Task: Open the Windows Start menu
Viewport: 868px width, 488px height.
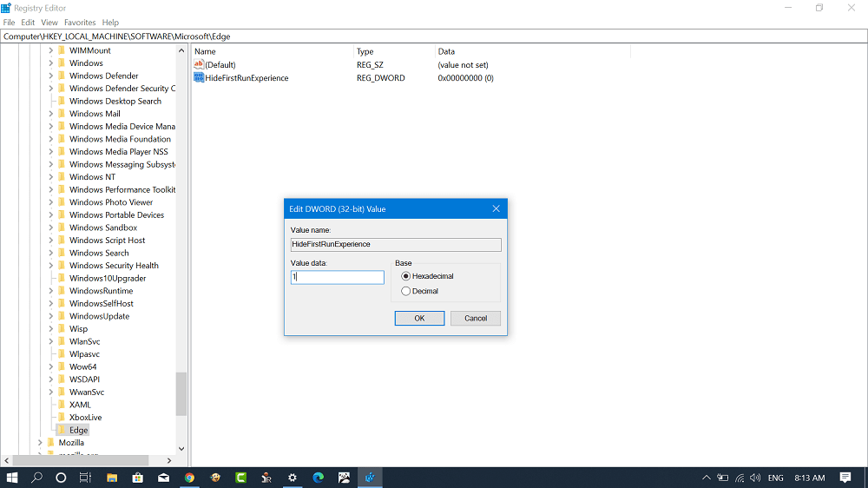Action: click(12, 478)
